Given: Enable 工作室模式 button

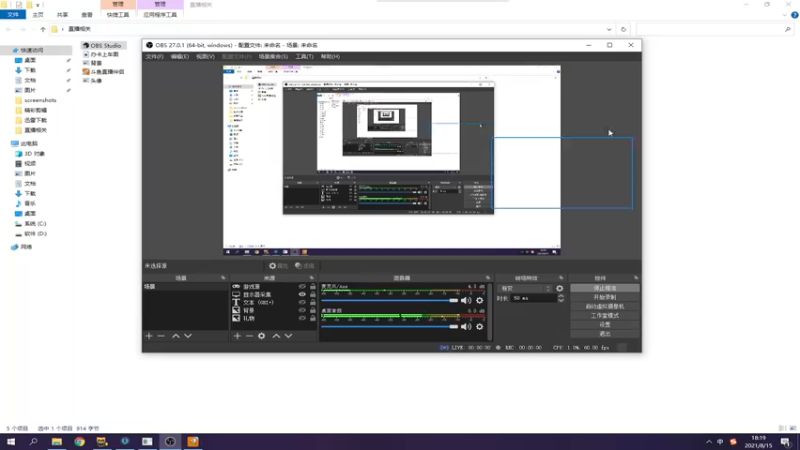Looking at the screenshot, I should 605,315.
